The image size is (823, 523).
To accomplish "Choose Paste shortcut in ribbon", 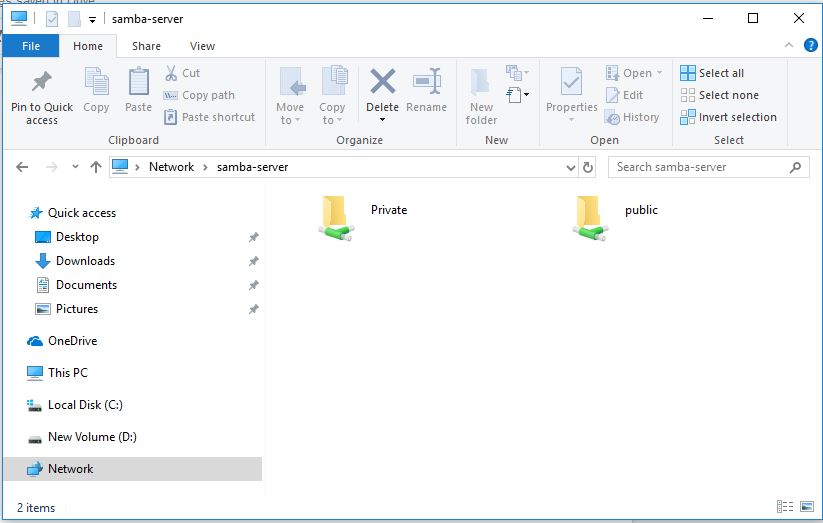I will tap(209, 117).
